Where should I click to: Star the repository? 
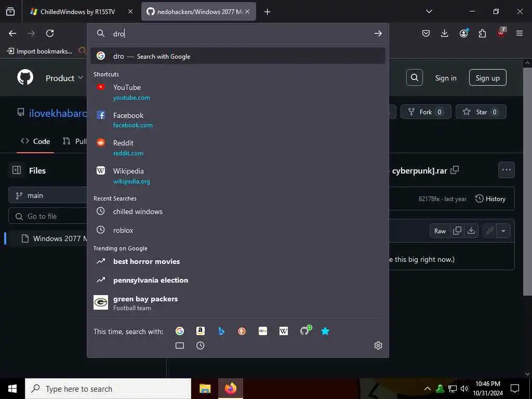click(481, 112)
